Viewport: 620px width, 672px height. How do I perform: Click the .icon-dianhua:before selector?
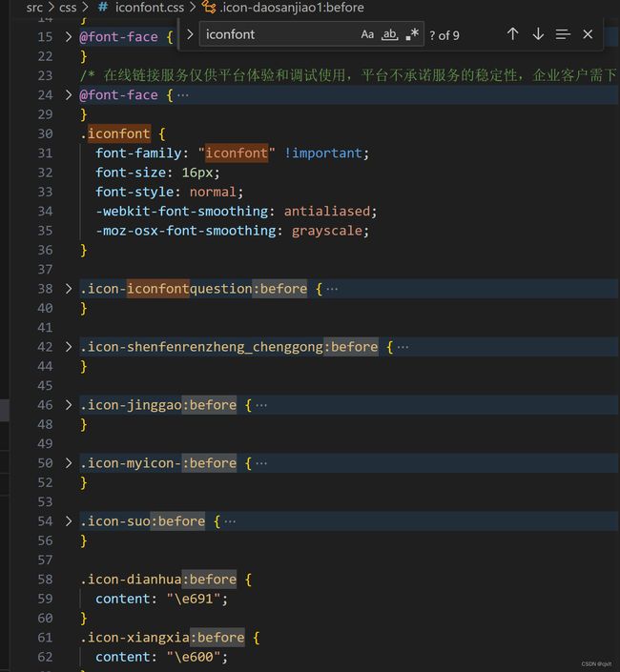pyautogui.click(x=158, y=580)
